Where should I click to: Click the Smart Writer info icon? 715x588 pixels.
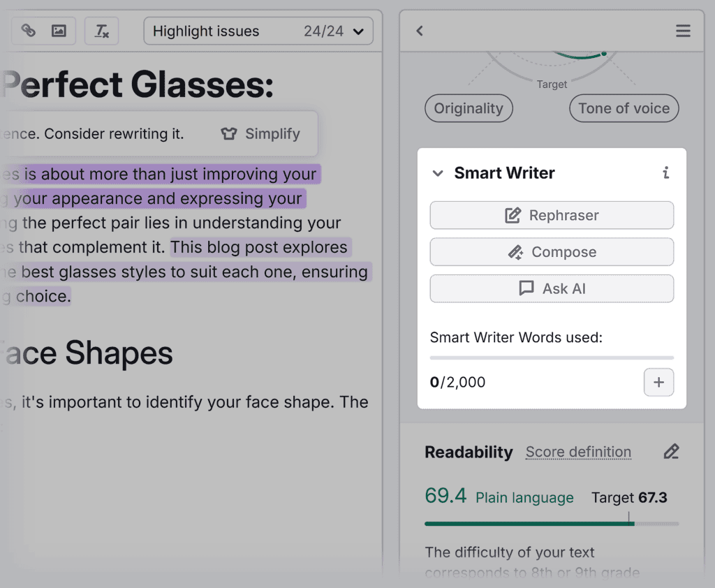666,173
